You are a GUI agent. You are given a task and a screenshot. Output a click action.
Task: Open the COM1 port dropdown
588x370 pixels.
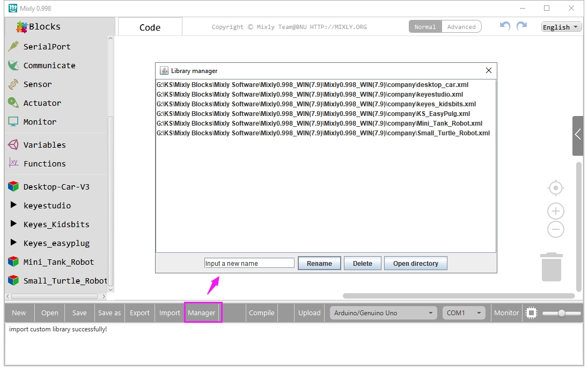click(x=464, y=313)
